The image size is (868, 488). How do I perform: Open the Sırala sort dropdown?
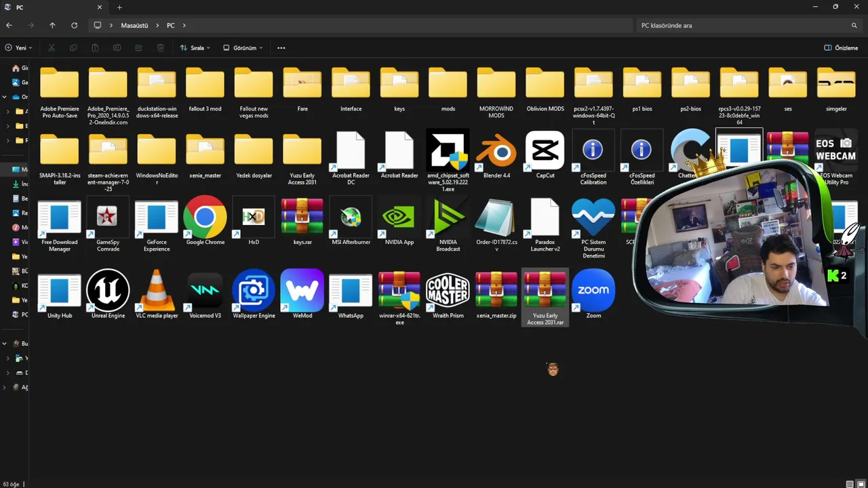click(x=195, y=48)
